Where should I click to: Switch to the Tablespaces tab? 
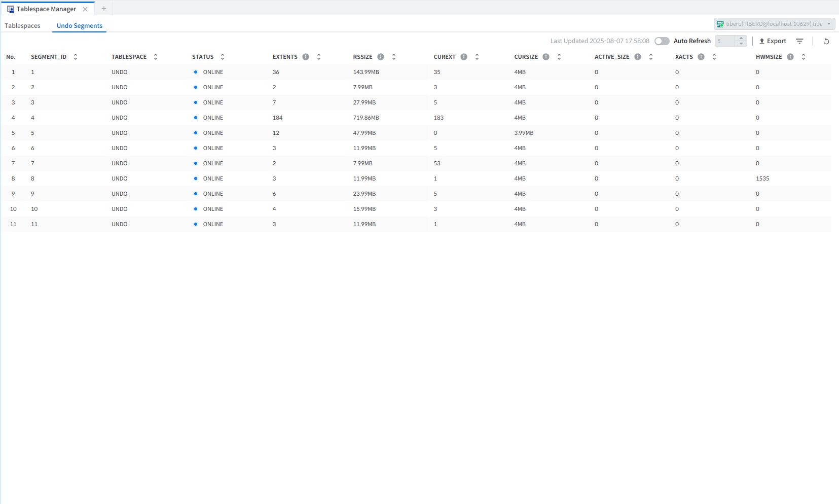point(22,26)
